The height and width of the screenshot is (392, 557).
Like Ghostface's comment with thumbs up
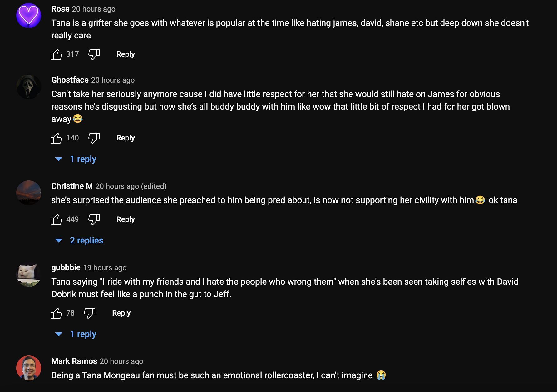56,138
